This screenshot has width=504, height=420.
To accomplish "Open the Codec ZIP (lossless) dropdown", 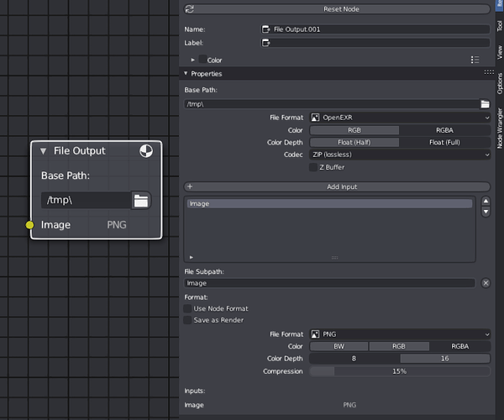I will coord(400,155).
